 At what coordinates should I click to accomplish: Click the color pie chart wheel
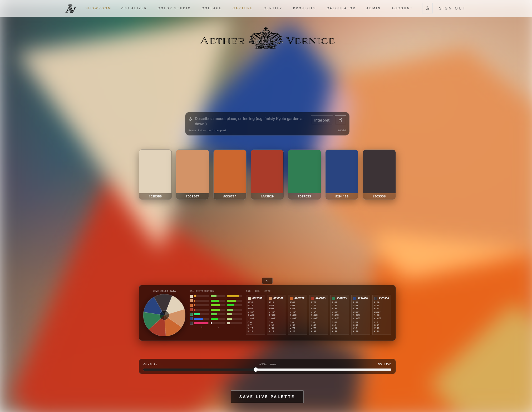164,315
